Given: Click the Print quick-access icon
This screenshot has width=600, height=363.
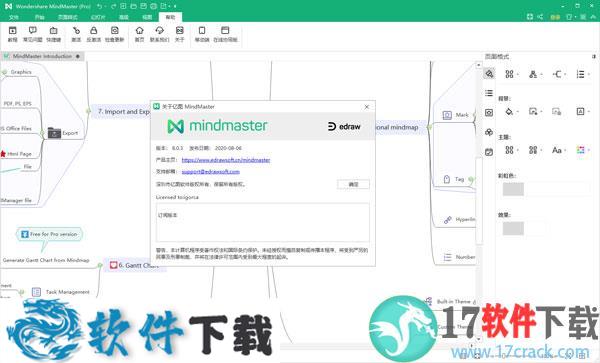Looking at the screenshot, I should click(153, 7).
